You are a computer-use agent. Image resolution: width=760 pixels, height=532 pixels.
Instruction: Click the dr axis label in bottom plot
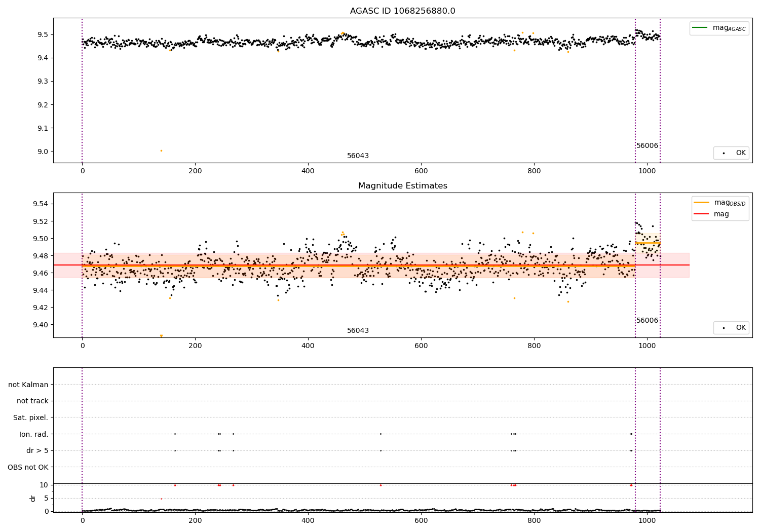click(33, 498)
